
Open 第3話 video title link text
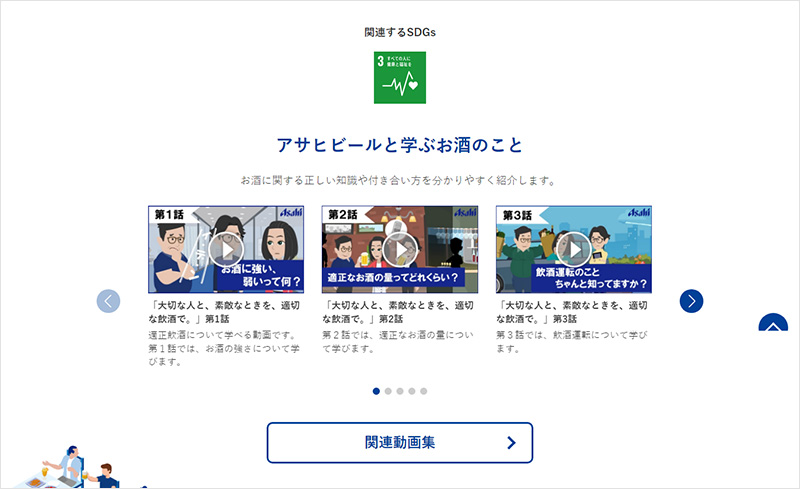572,312
